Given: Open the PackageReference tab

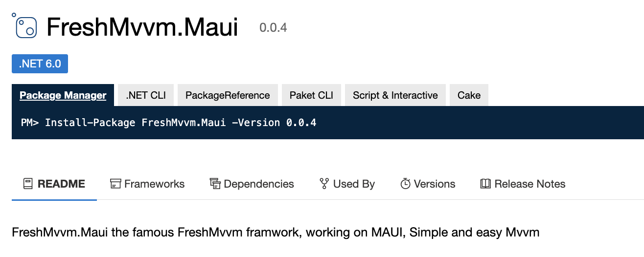Looking at the screenshot, I should 228,95.
